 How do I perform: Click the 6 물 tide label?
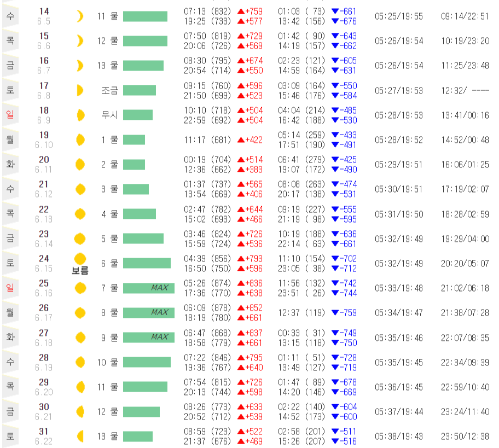(110, 264)
